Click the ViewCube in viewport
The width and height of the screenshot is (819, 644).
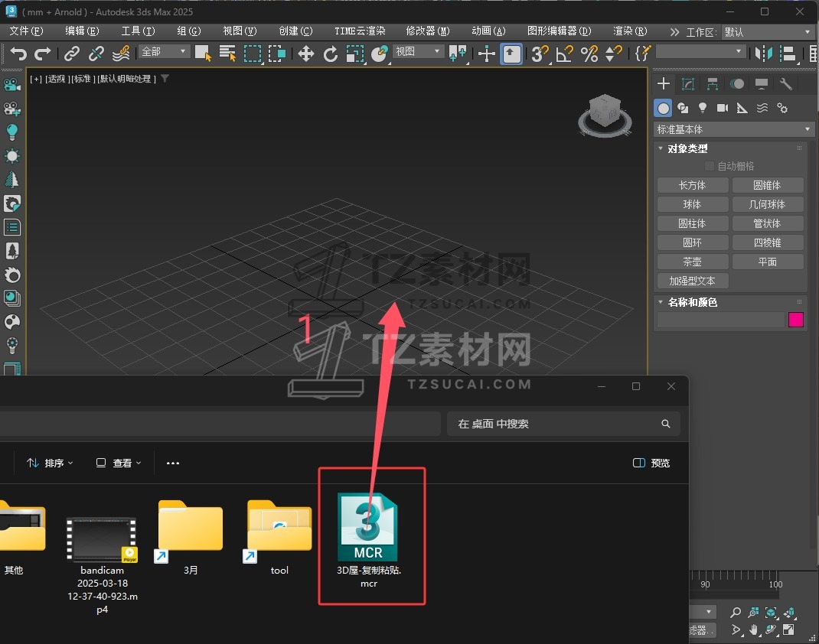point(605,114)
